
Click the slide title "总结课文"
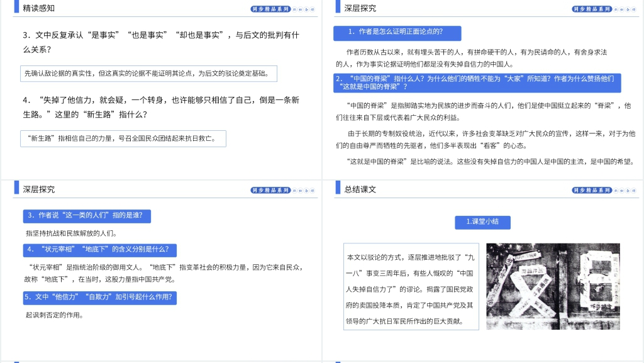click(x=360, y=189)
